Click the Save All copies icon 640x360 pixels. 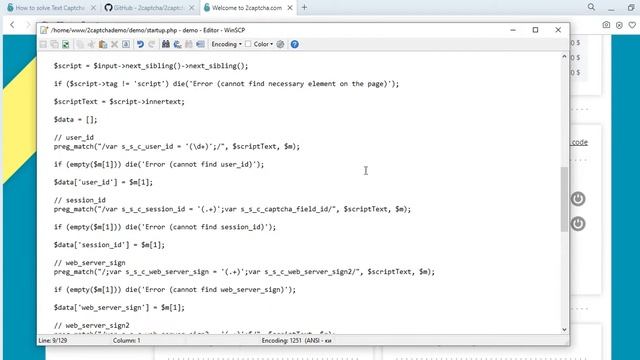tap(54, 44)
